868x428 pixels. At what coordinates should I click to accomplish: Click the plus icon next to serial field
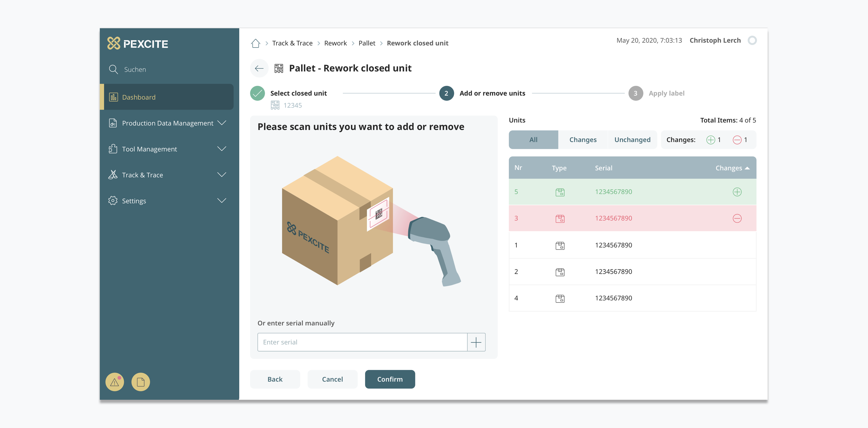pyautogui.click(x=476, y=342)
